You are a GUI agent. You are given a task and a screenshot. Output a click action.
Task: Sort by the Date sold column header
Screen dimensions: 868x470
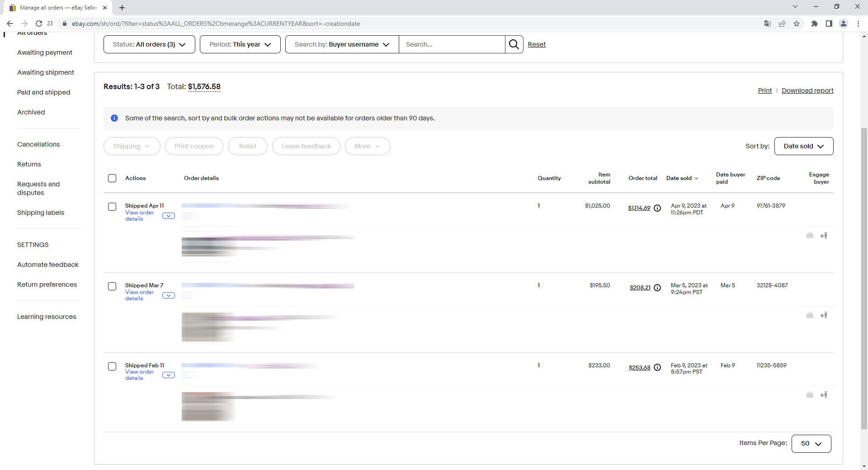pyautogui.click(x=682, y=178)
